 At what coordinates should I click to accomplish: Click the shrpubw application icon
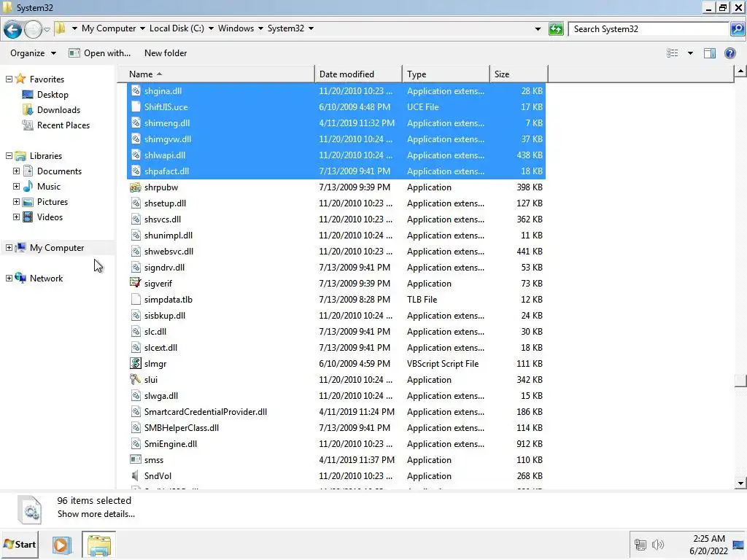[x=136, y=187]
